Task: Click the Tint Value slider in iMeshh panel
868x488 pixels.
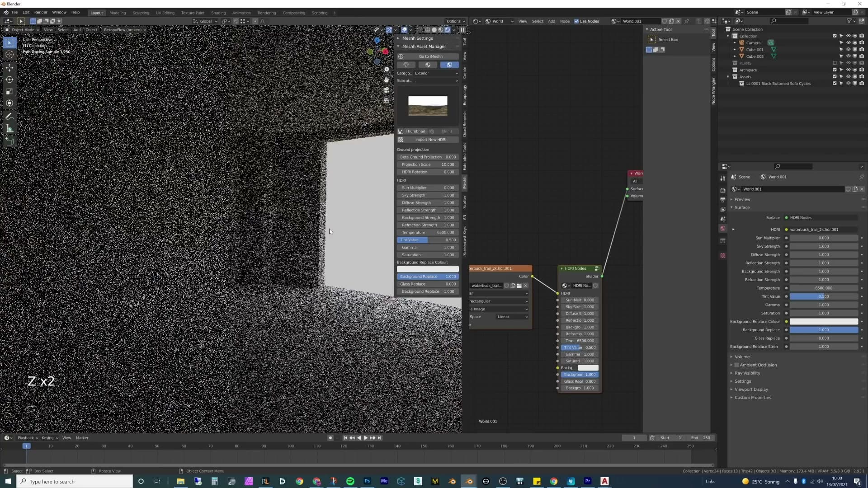Action: pos(428,240)
